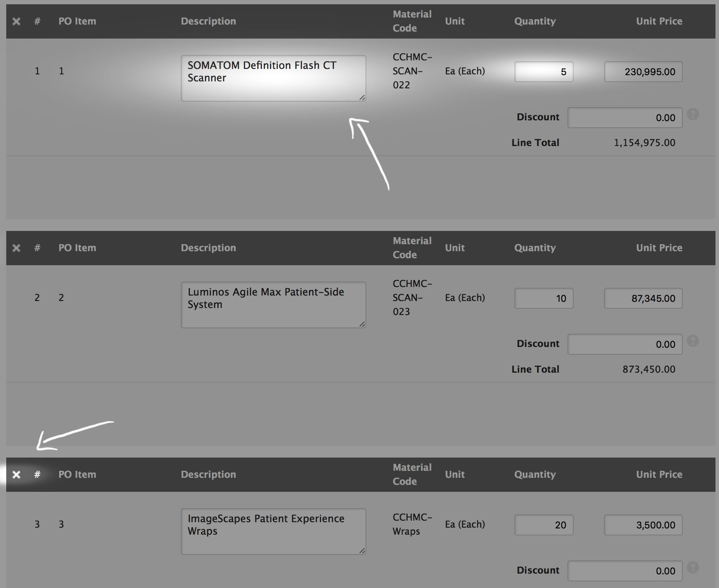Select the Quantity column header on line 1
The image size is (719, 588).
coord(535,21)
